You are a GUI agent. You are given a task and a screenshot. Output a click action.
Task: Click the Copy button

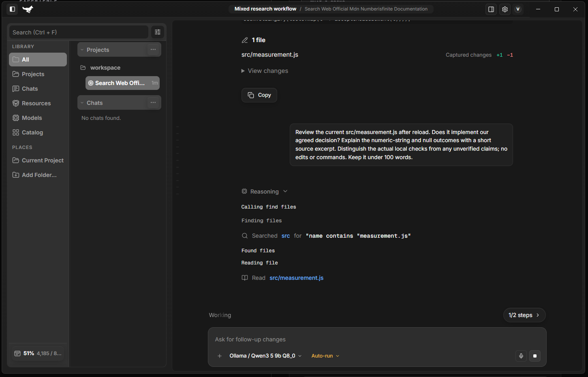pyautogui.click(x=259, y=95)
